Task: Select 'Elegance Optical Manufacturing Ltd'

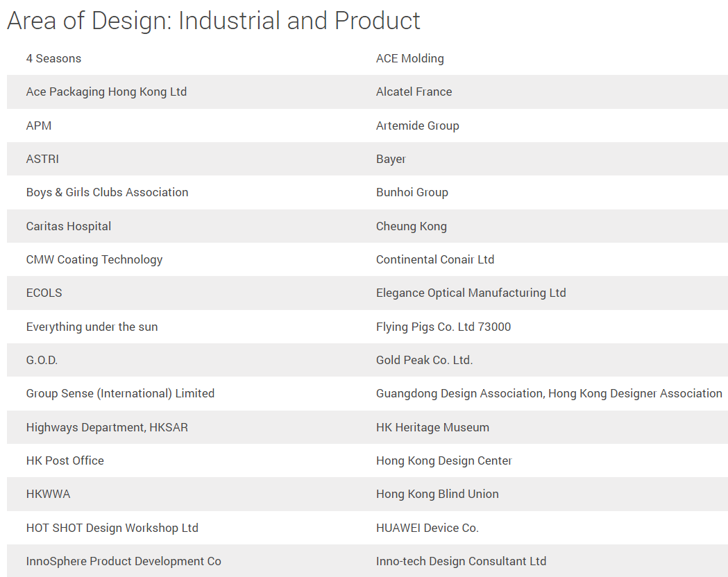Action: (x=471, y=293)
